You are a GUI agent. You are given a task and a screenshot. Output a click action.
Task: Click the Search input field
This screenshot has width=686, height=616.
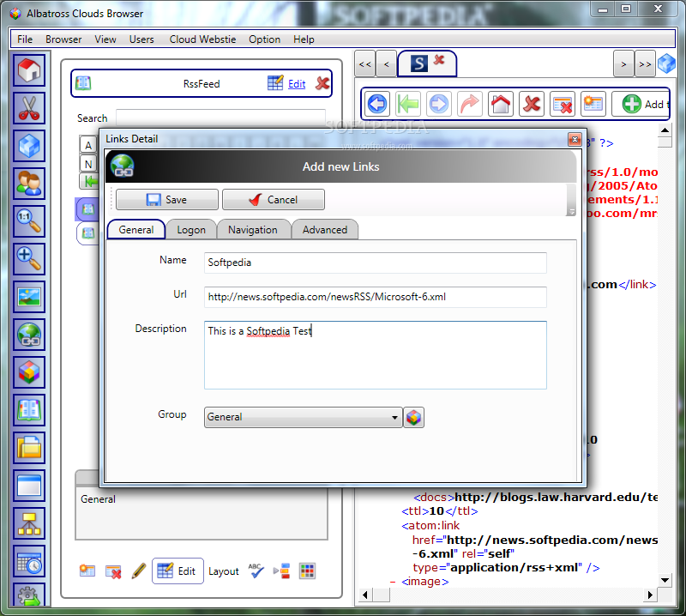pos(220,118)
